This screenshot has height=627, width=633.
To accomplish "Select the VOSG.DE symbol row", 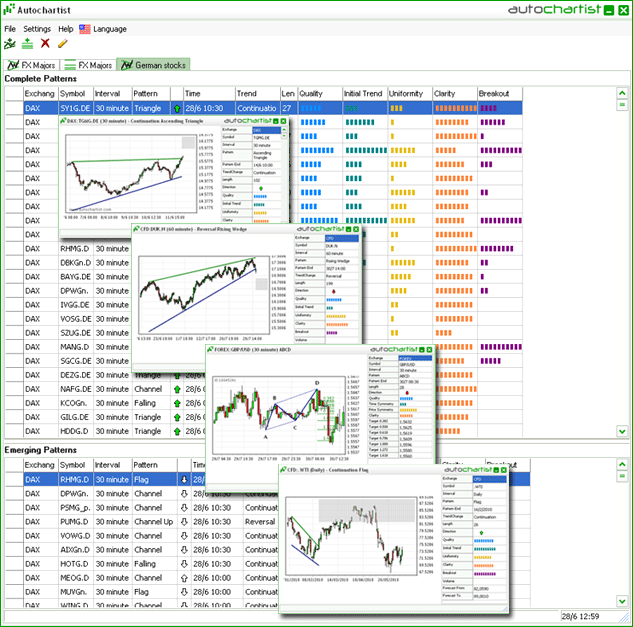I will coord(75,319).
